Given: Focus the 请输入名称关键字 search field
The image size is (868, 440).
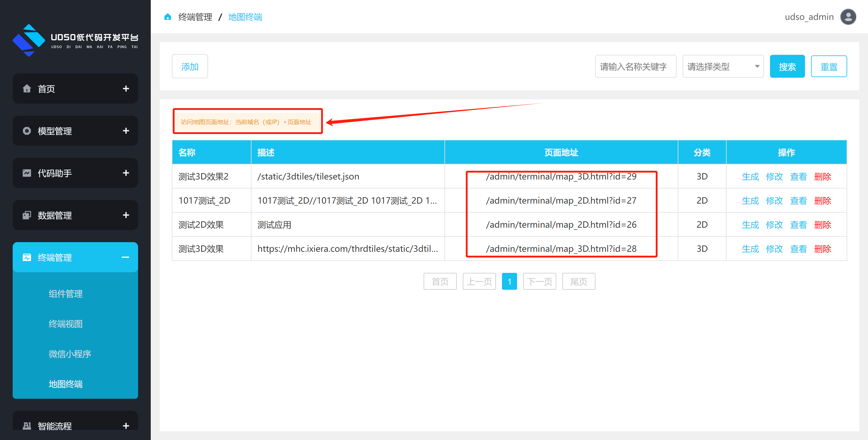Looking at the screenshot, I should click(x=635, y=66).
